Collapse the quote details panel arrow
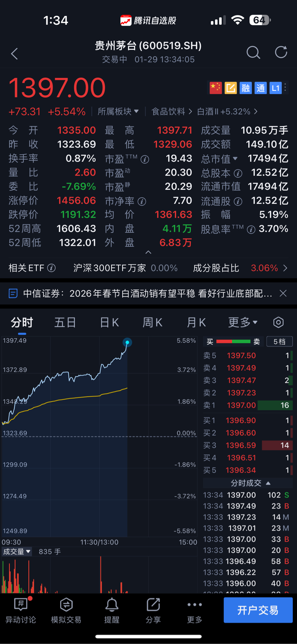The width and height of the screenshot is (297, 644). tap(148, 252)
